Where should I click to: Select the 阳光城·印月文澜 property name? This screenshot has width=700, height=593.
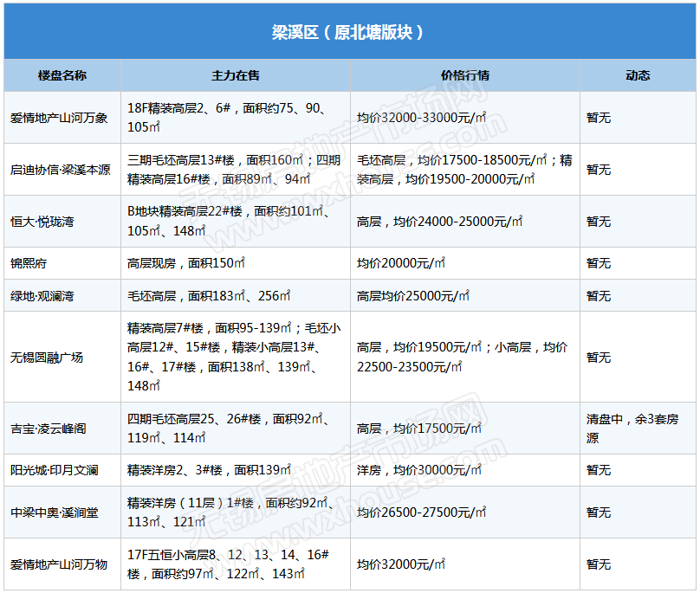[54, 470]
